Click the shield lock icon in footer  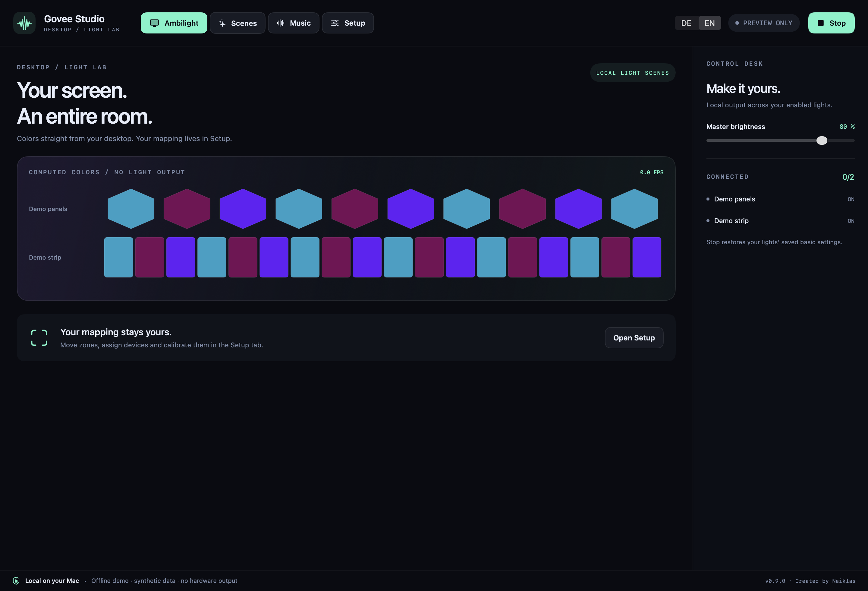pyautogui.click(x=16, y=580)
